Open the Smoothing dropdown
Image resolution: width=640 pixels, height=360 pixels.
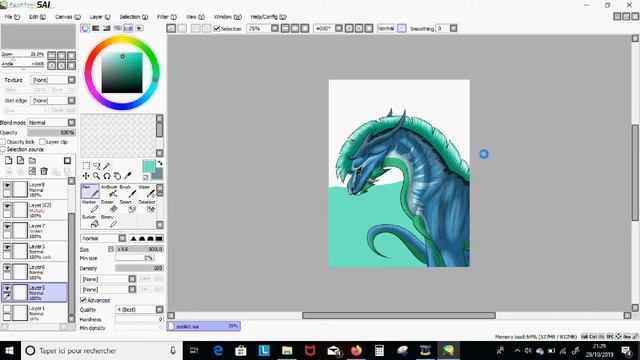(453, 28)
